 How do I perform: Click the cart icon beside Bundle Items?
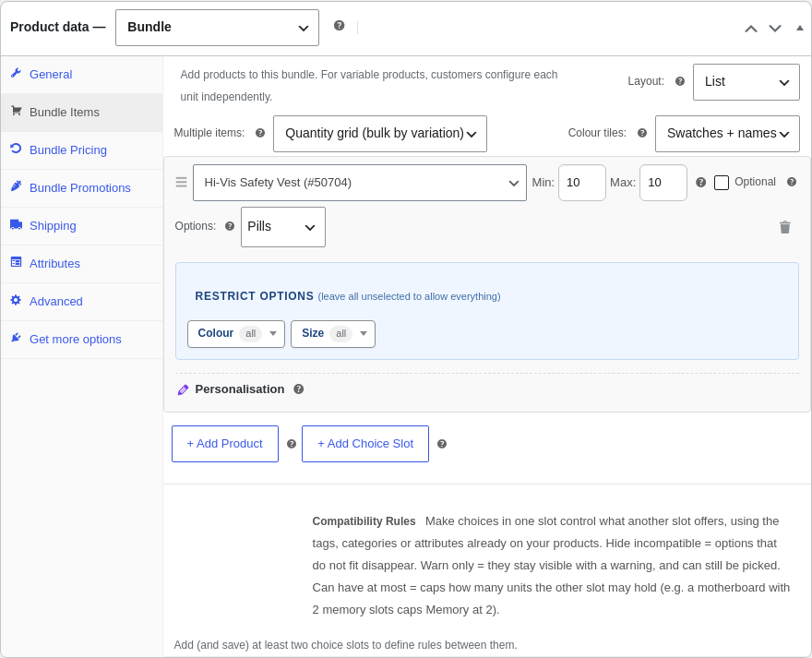(x=16, y=111)
